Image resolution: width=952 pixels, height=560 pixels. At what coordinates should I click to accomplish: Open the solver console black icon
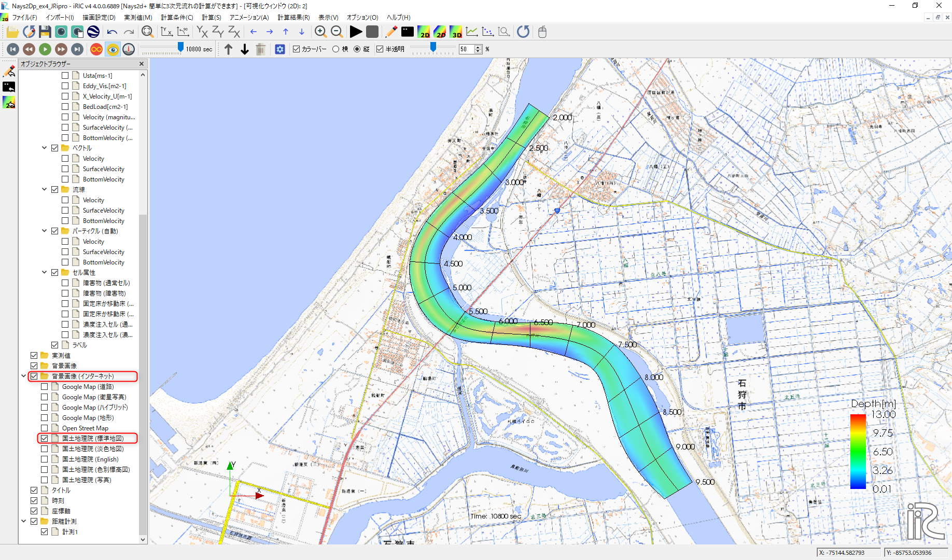[x=408, y=32]
